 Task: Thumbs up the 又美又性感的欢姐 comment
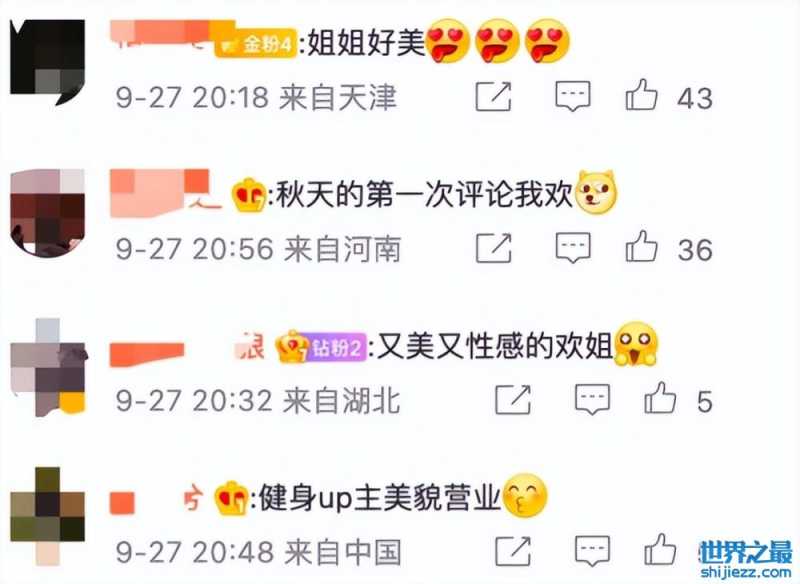(660, 398)
